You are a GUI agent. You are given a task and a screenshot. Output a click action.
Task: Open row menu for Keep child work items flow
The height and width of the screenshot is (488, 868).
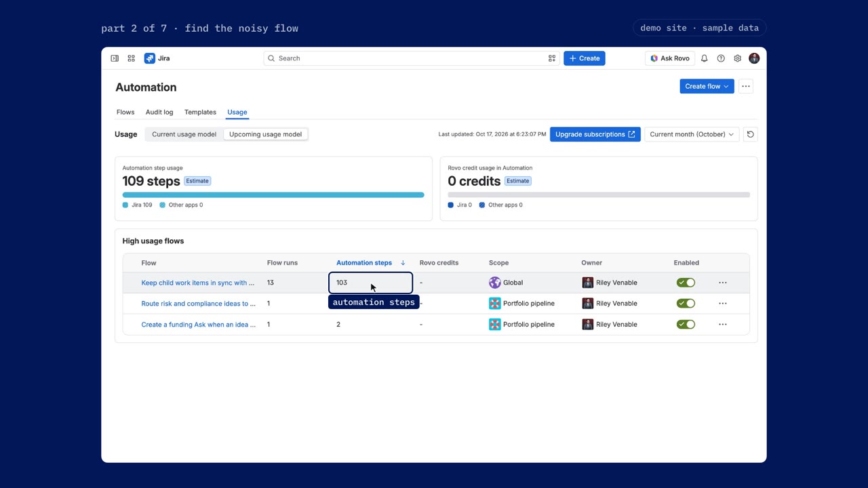point(723,283)
